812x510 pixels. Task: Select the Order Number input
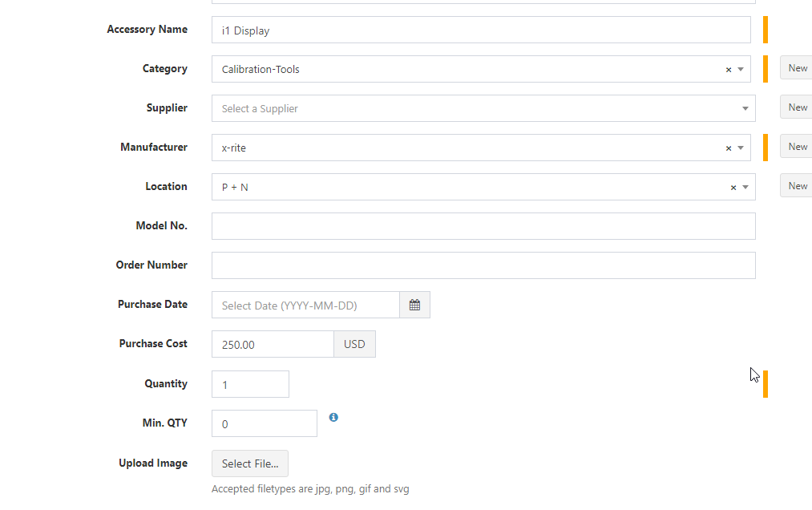click(481, 265)
